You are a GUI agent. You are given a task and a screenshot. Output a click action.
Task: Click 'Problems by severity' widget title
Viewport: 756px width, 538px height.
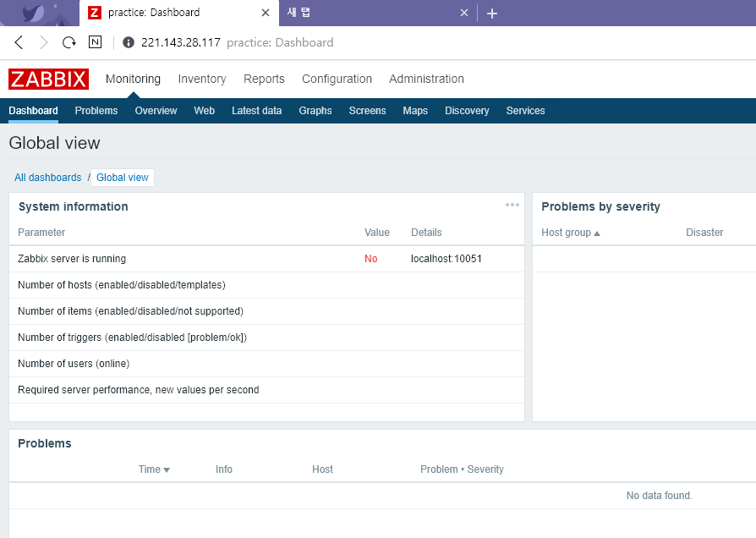click(600, 206)
